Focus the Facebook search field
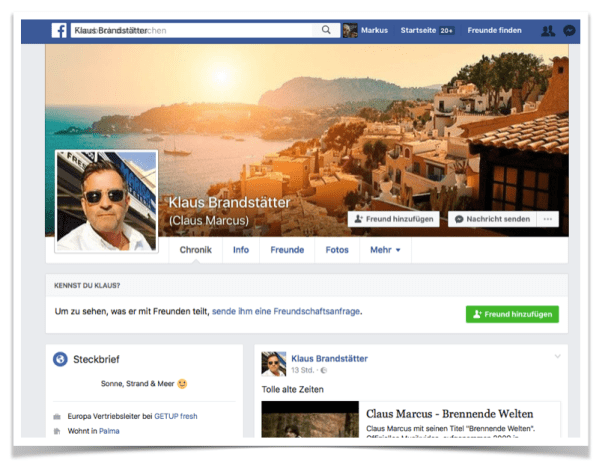The width and height of the screenshot is (605, 469). (x=191, y=30)
